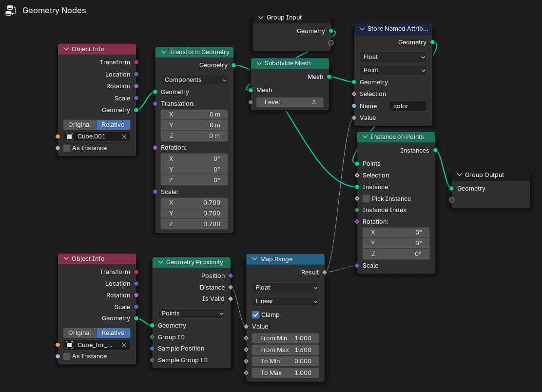The height and width of the screenshot is (392, 542).
Task: Disable the Clamp checkbox in Map Range
Action: 256,314
